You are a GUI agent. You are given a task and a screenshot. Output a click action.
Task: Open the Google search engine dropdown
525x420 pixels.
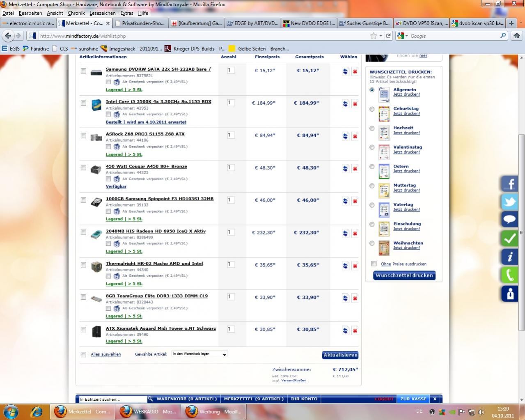tap(402, 36)
